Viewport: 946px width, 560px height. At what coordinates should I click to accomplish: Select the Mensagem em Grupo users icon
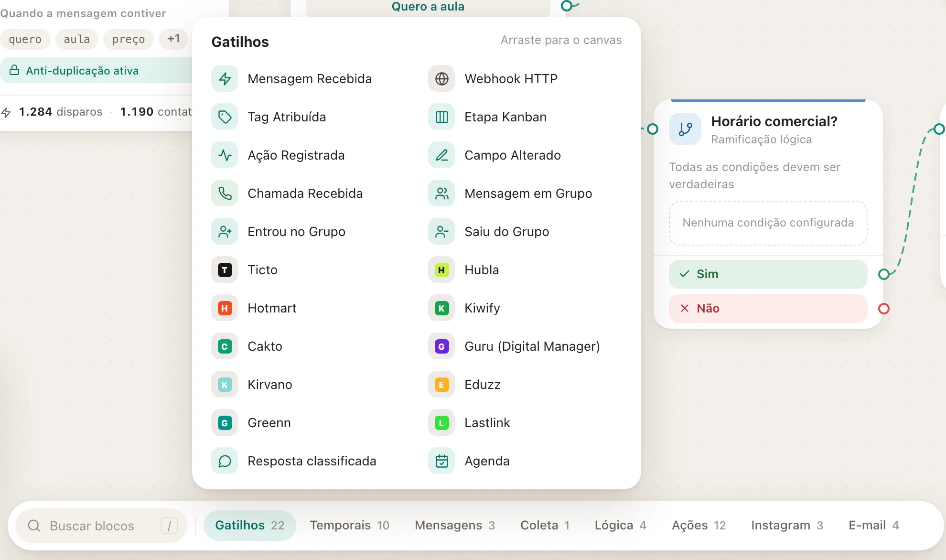pos(442,194)
